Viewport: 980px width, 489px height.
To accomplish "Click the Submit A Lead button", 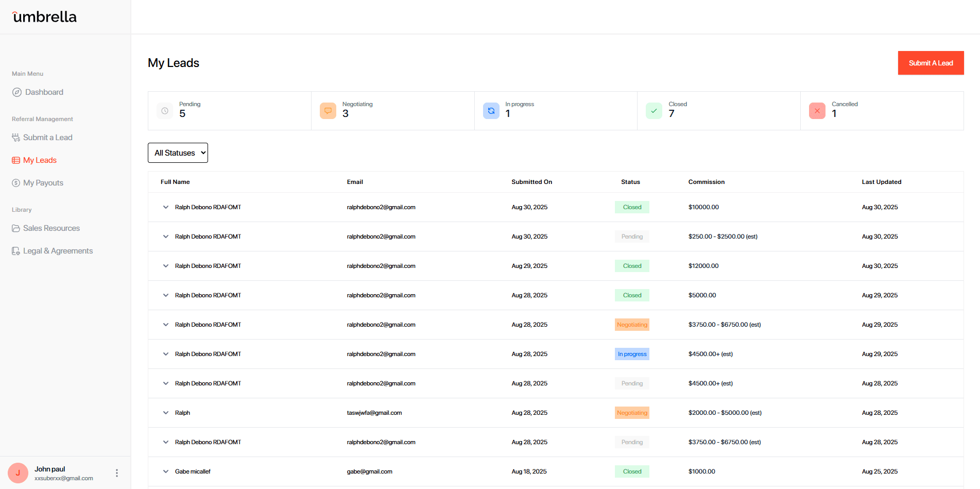I will pyautogui.click(x=931, y=63).
